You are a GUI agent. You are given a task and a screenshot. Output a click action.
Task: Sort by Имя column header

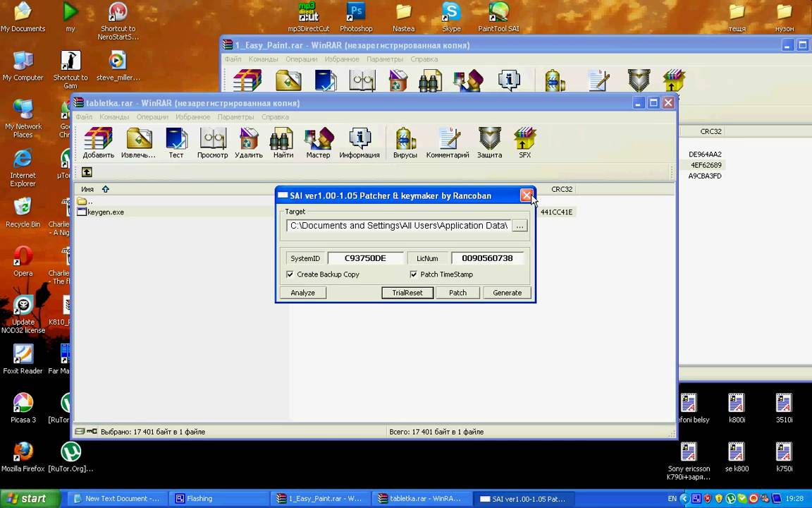(87, 189)
